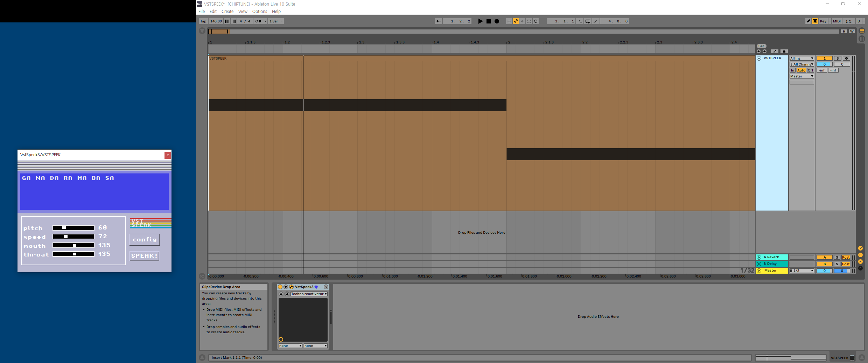
Task: Click the overview bar loop brace
Action: [x=218, y=32]
